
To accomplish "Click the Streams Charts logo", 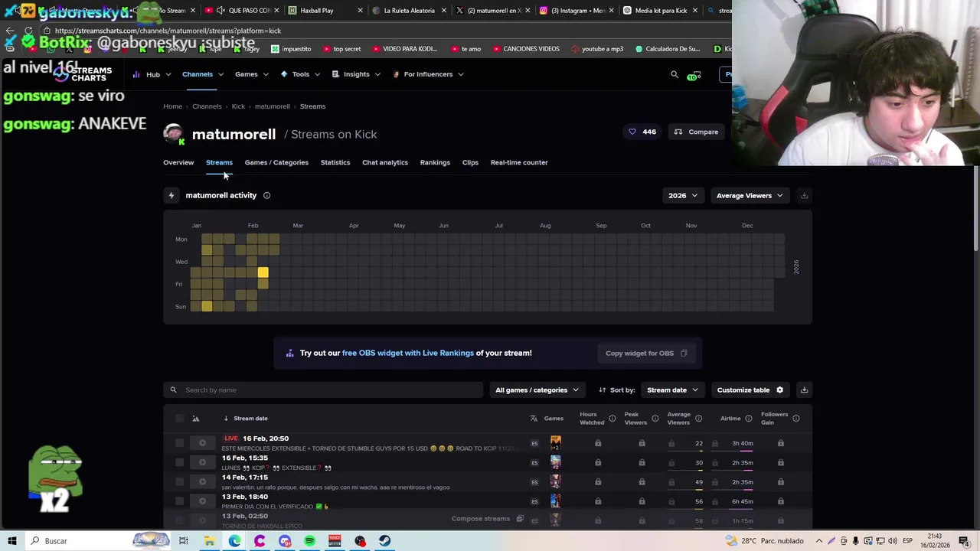I will pos(83,74).
